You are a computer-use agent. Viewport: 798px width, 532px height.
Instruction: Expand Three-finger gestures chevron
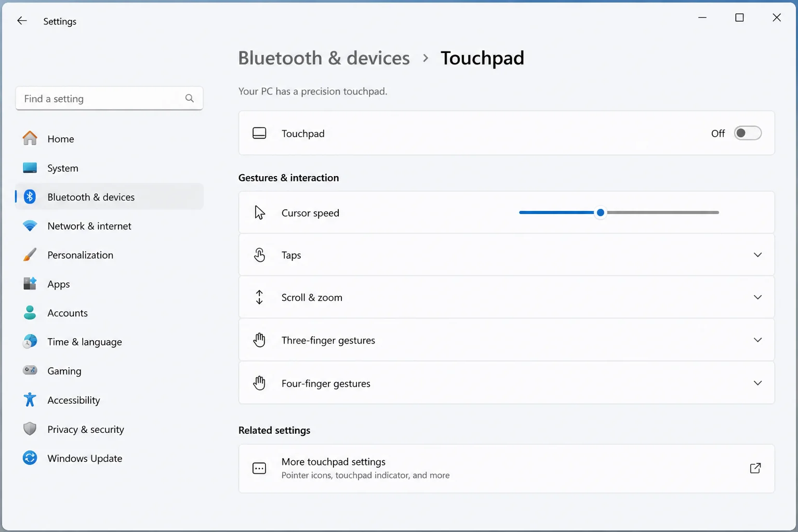pos(757,340)
